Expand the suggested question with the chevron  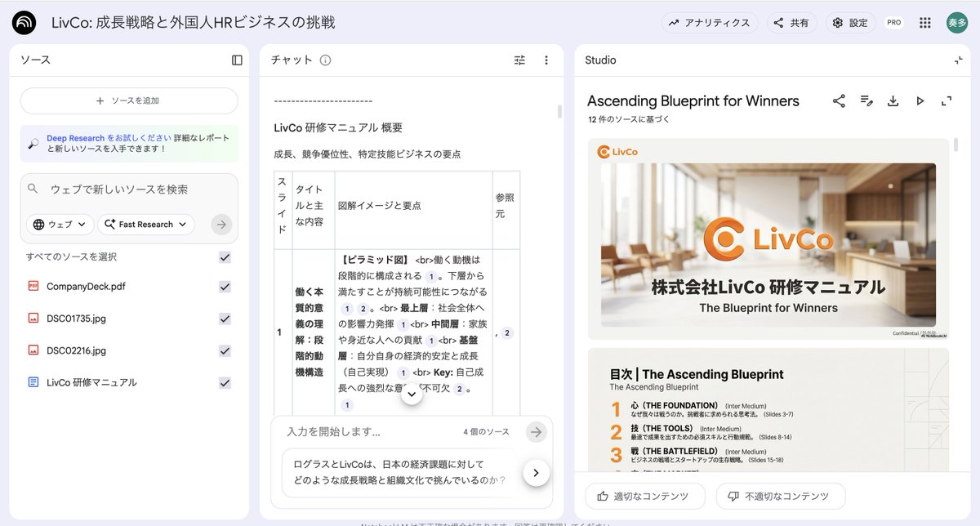click(537, 471)
